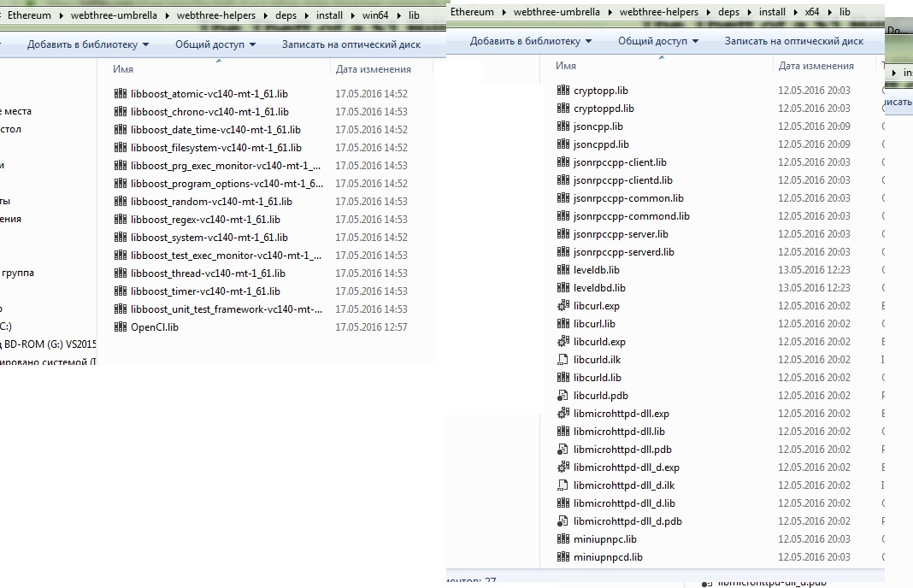Click the libboost_date_time lib file icon
Viewport: 913px width, 588px height.
coord(121,129)
